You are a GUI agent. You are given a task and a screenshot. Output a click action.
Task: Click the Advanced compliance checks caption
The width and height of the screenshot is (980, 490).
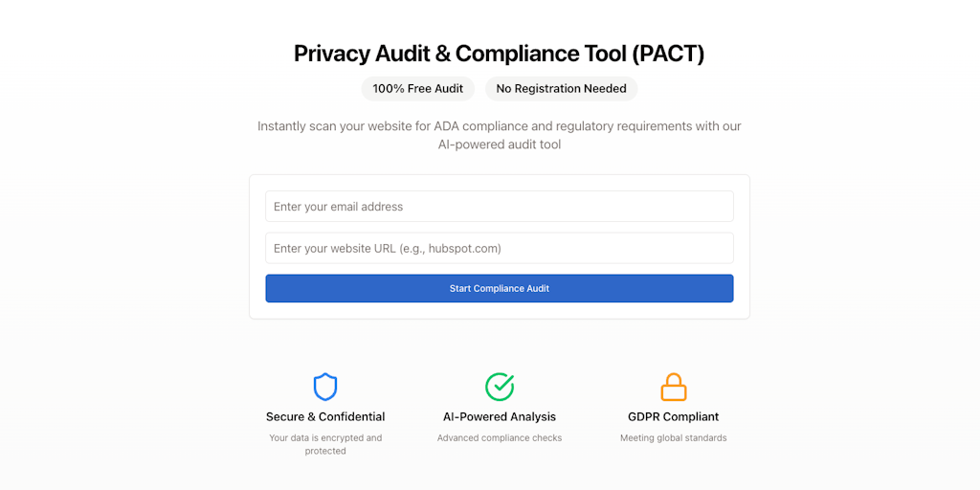coord(500,438)
